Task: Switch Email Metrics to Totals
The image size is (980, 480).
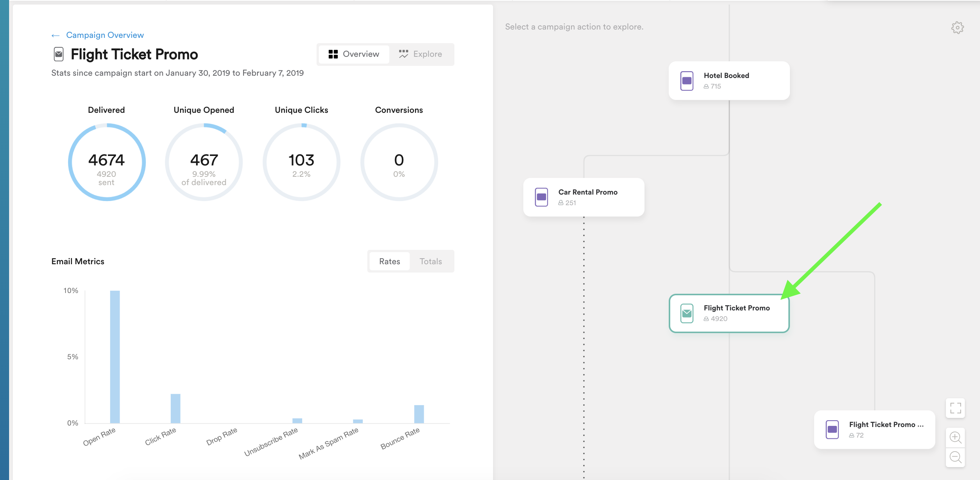Action: point(430,261)
